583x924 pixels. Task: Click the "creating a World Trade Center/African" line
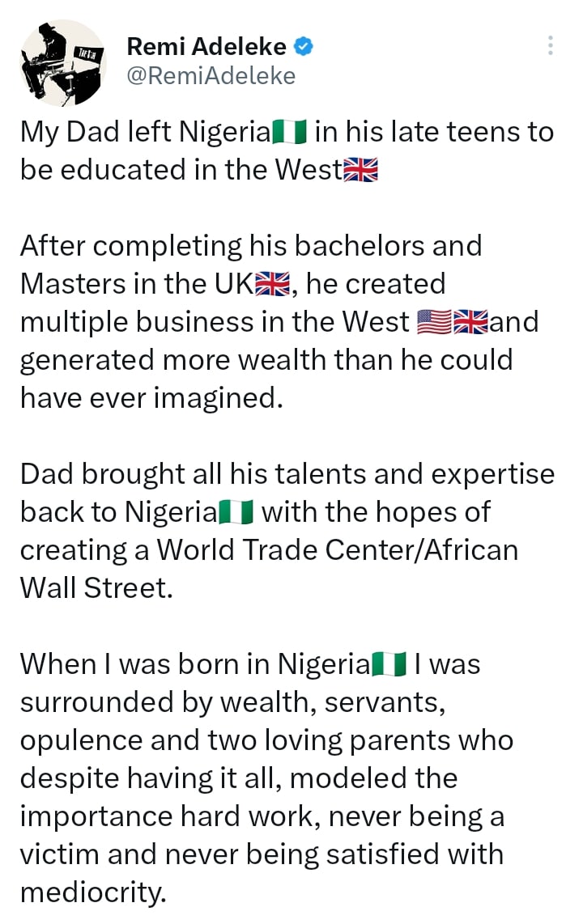pos(268,550)
